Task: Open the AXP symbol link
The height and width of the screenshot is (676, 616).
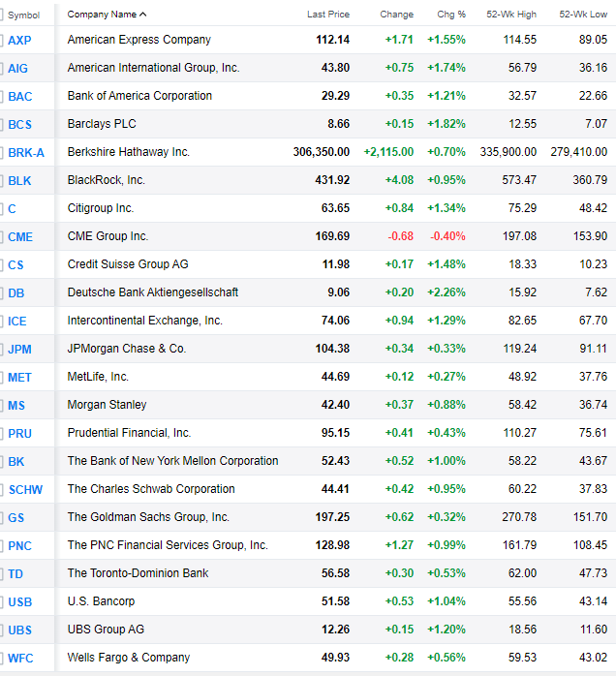Action: click(x=19, y=40)
